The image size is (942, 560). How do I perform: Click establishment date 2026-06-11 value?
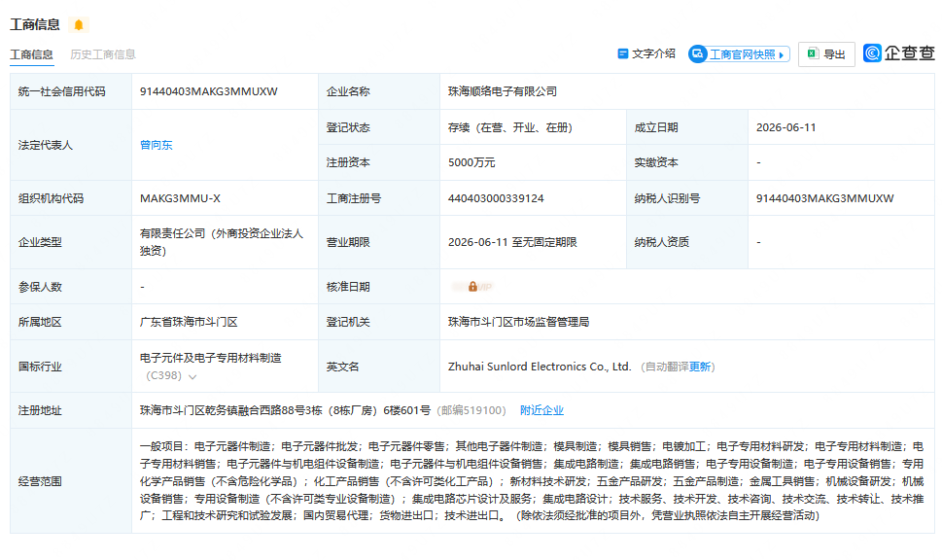coord(785,127)
